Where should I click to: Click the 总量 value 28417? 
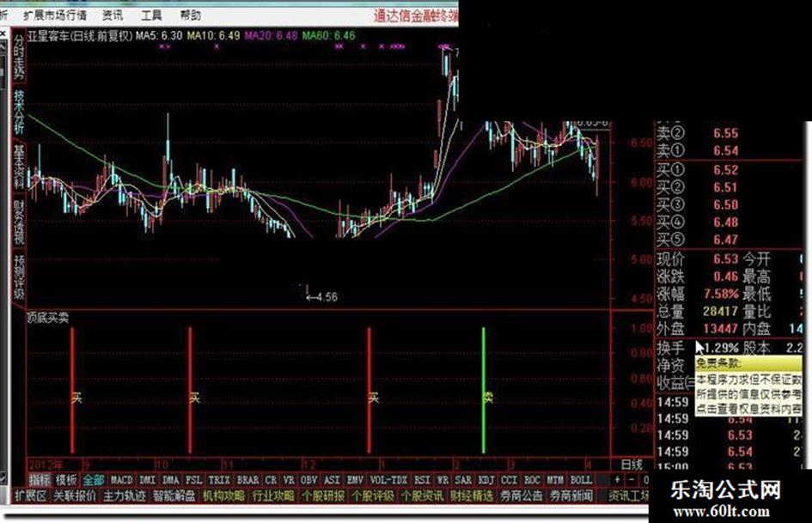(720, 311)
